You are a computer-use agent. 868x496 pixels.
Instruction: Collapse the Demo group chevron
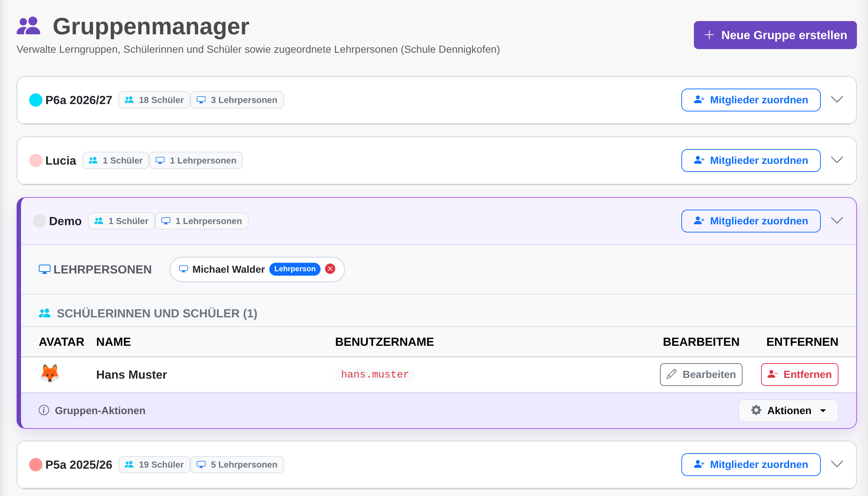[x=837, y=221]
